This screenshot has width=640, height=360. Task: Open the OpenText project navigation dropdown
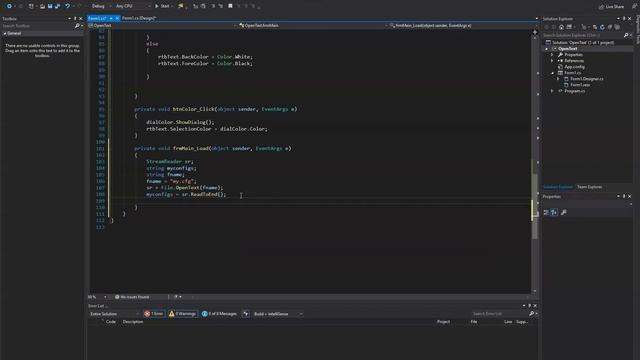(x=162, y=25)
